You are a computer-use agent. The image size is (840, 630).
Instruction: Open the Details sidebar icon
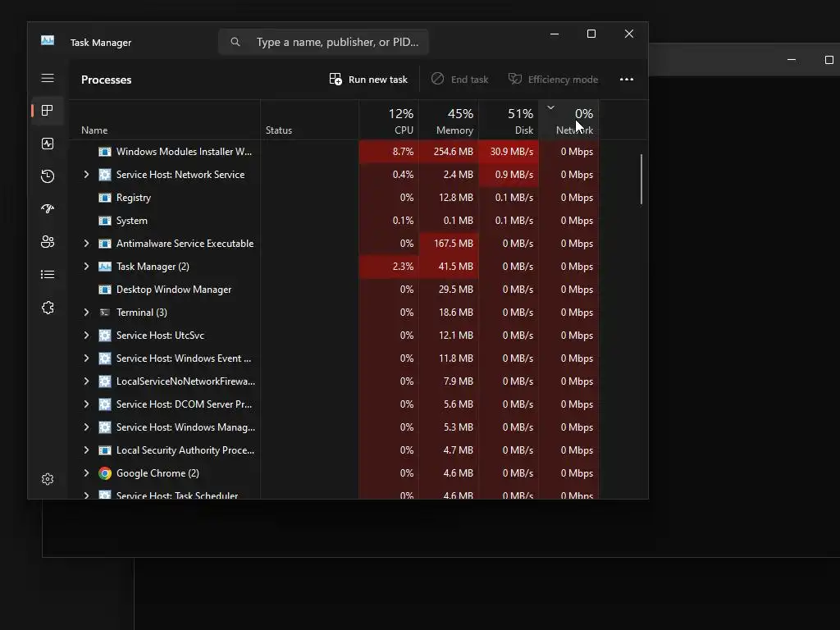pyautogui.click(x=48, y=274)
